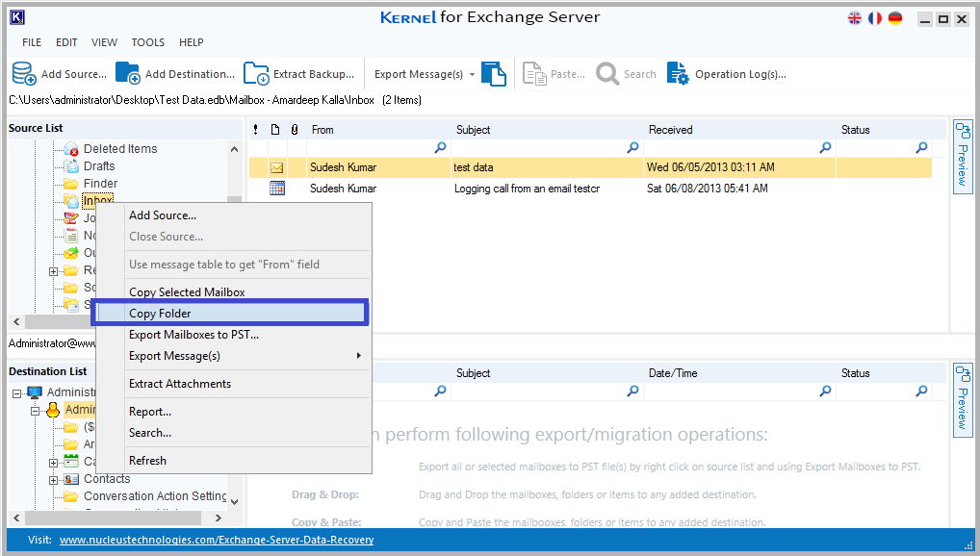Open the EDIT menu
The height and width of the screenshot is (556, 980).
click(x=66, y=42)
